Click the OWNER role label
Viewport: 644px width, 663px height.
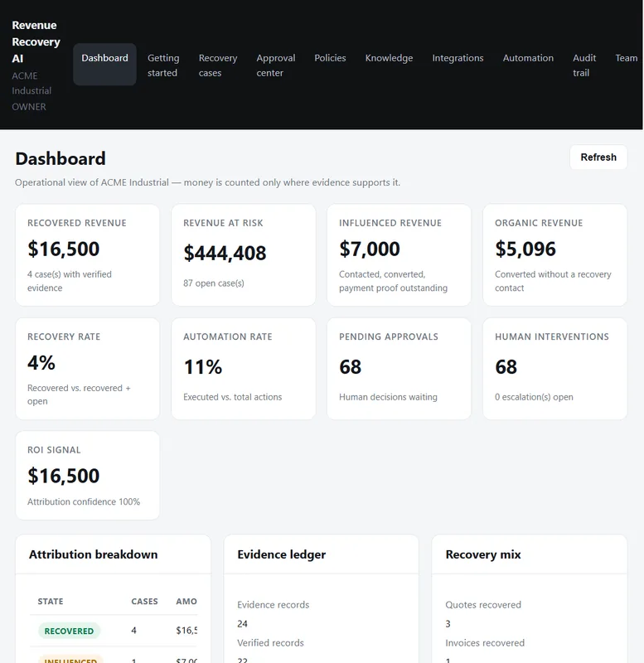[x=29, y=107]
